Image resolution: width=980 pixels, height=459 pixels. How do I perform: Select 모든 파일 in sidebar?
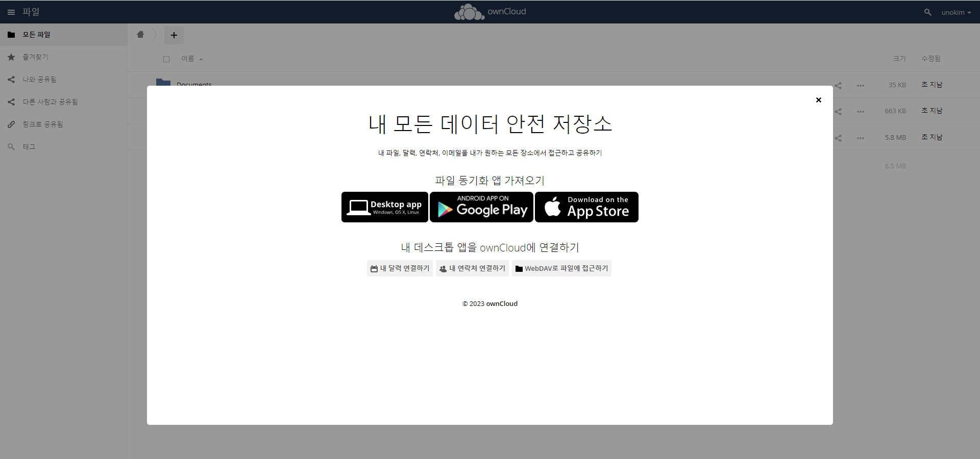click(63, 35)
